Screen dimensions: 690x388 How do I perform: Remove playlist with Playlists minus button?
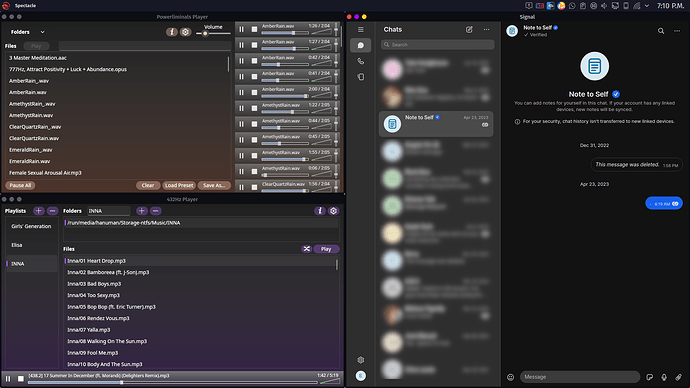[52, 211]
